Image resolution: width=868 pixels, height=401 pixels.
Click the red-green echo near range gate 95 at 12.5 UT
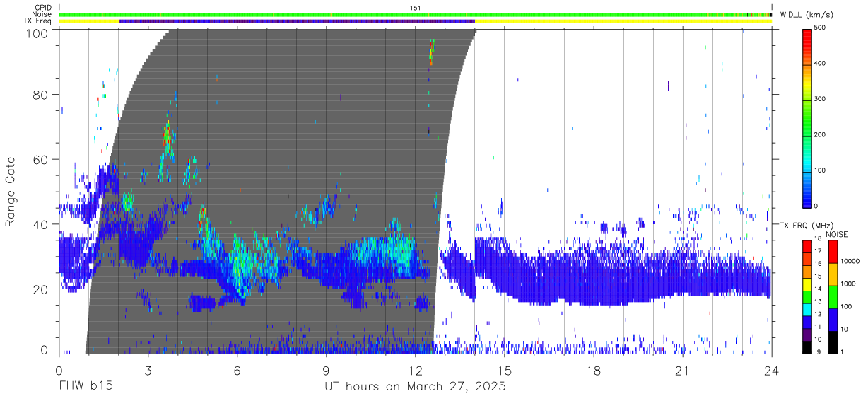click(x=431, y=52)
